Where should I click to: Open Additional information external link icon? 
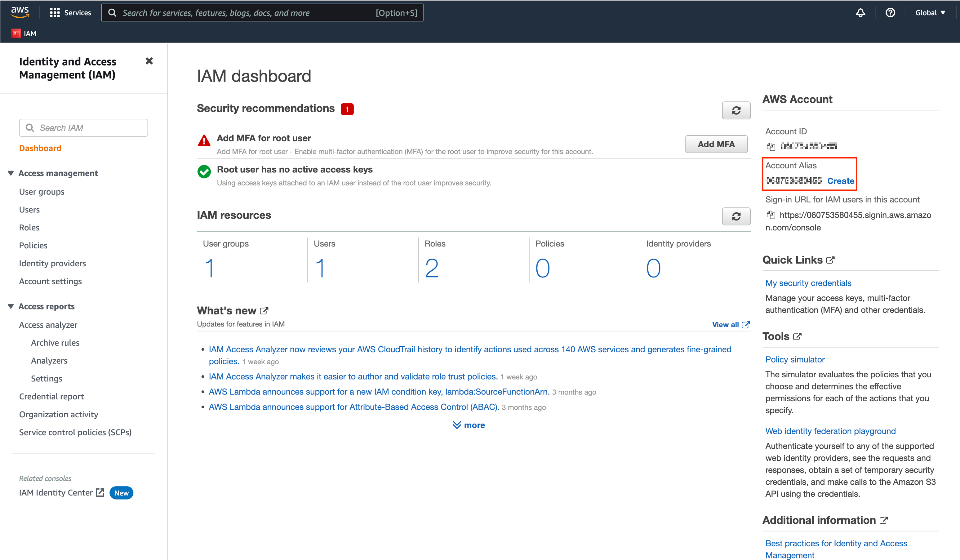(x=884, y=520)
